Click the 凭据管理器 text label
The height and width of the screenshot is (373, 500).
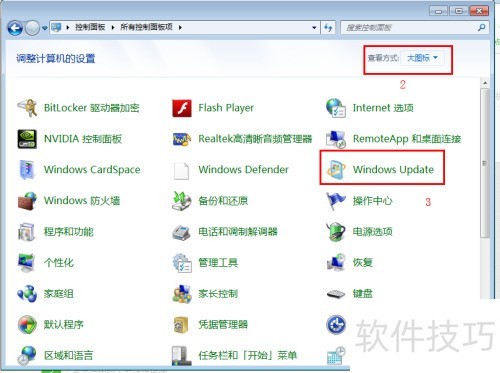tap(223, 324)
